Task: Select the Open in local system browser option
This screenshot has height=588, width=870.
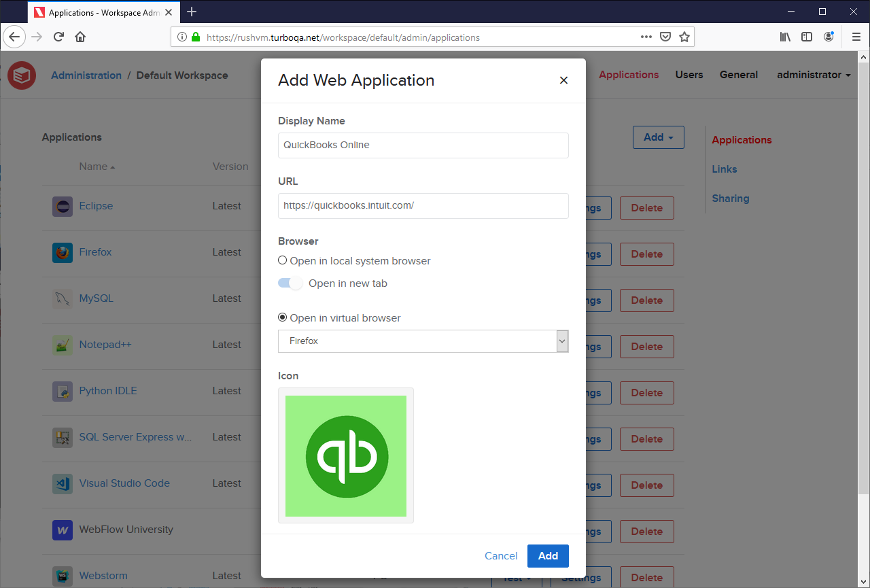Action: click(x=282, y=260)
